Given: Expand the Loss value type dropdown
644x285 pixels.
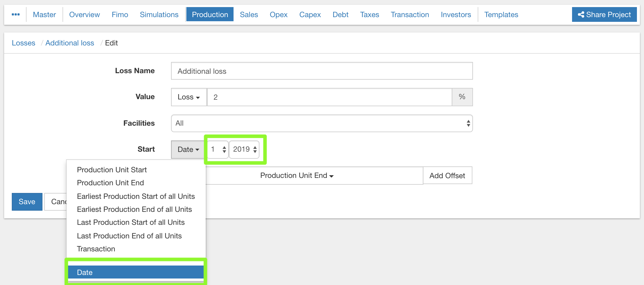Looking at the screenshot, I should [189, 97].
